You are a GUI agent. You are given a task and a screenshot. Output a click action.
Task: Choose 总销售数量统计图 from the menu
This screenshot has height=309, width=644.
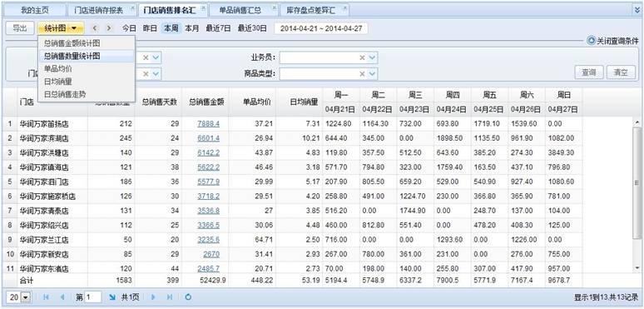(87, 57)
